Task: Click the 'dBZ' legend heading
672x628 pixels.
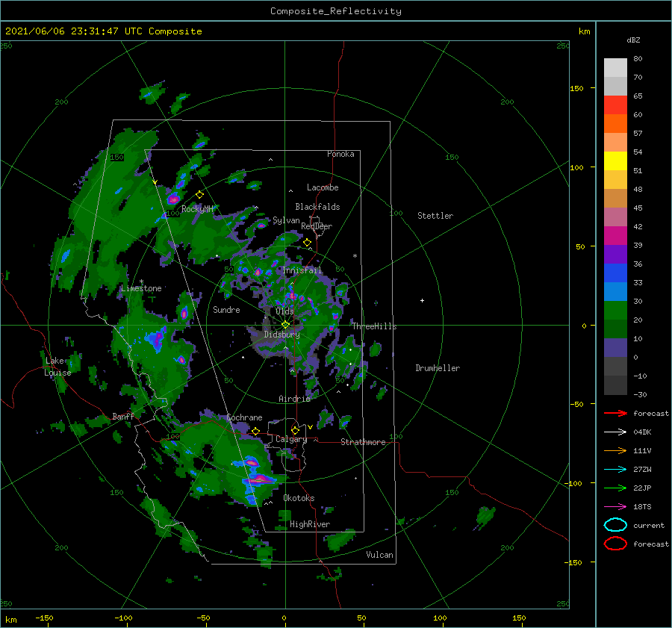Action: pos(633,40)
